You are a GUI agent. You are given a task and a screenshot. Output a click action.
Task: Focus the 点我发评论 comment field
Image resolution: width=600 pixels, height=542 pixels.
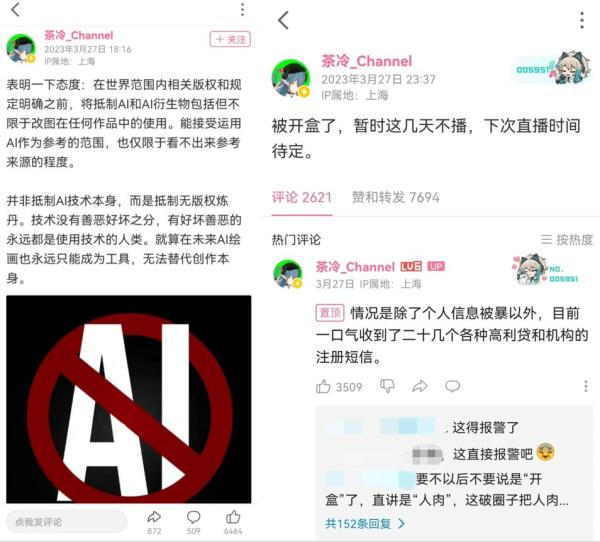point(67,521)
